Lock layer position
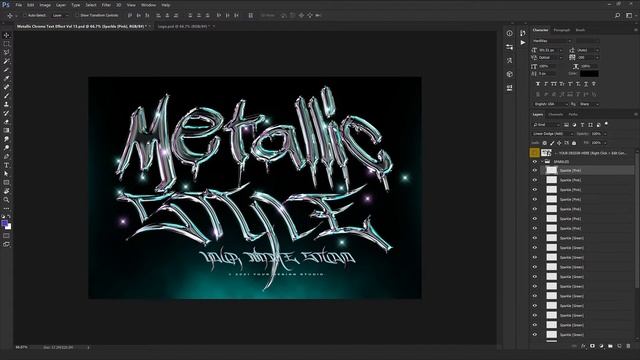 pyautogui.click(x=559, y=143)
